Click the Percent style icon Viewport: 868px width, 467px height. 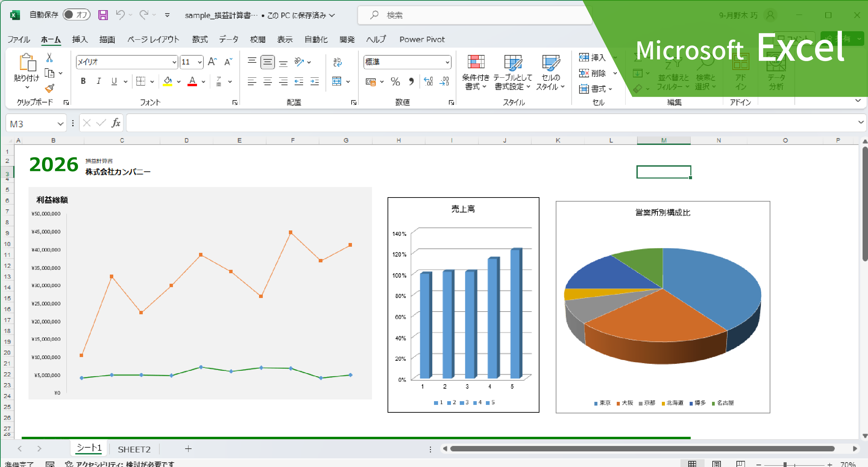[395, 81]
